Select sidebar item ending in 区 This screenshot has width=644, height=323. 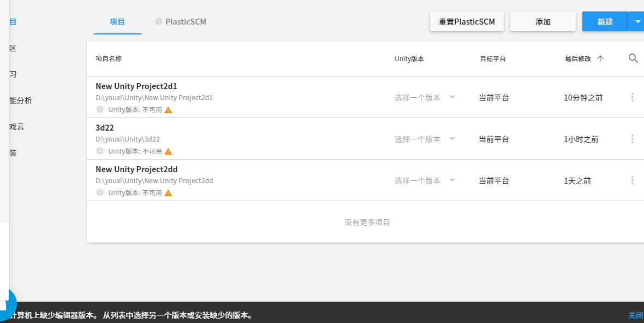[13, 48]
